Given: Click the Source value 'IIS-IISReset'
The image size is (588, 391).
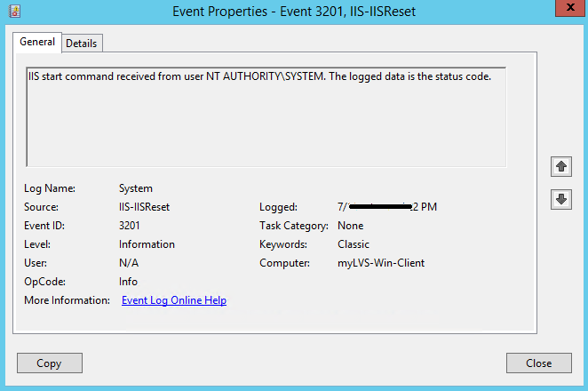Looking at the screenshot, I should pos(144,207).
